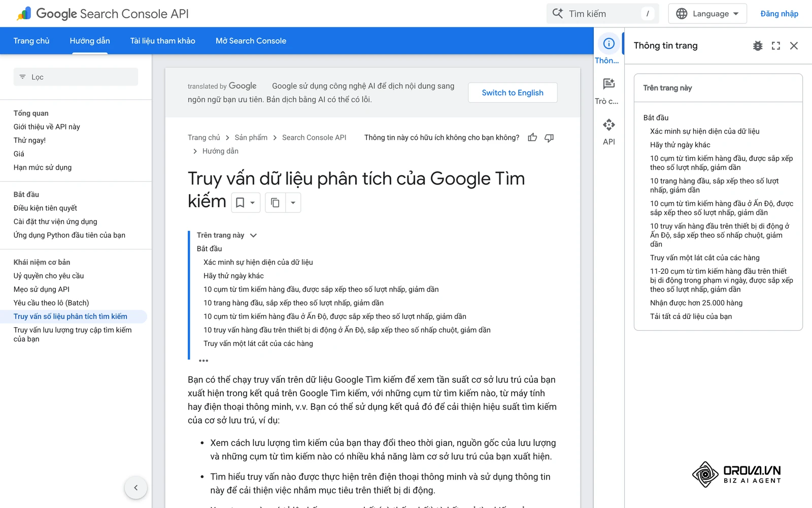
Task: Open the Mở Search Console tab
Action: [x=251, y=41]
